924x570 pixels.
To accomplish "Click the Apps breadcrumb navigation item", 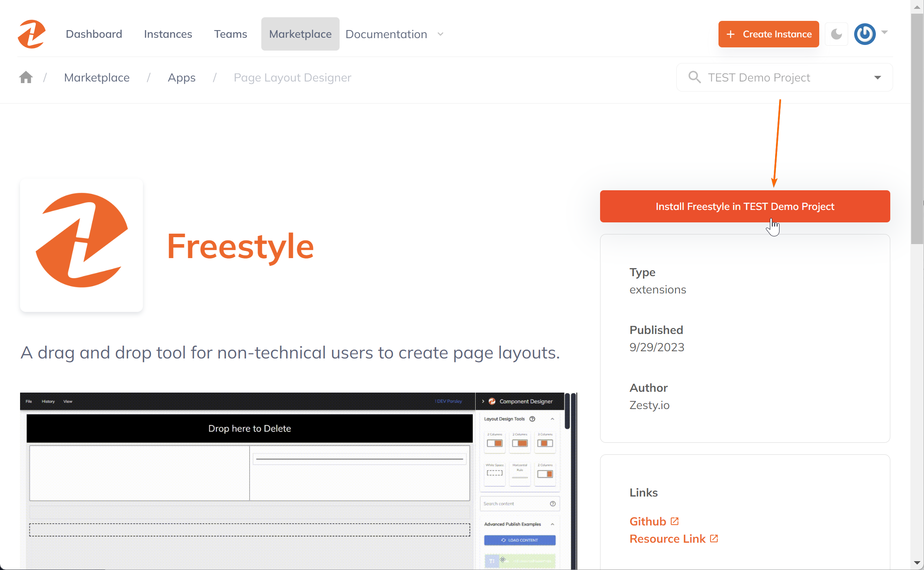I will pyautogui.click(x=181, y=77).
